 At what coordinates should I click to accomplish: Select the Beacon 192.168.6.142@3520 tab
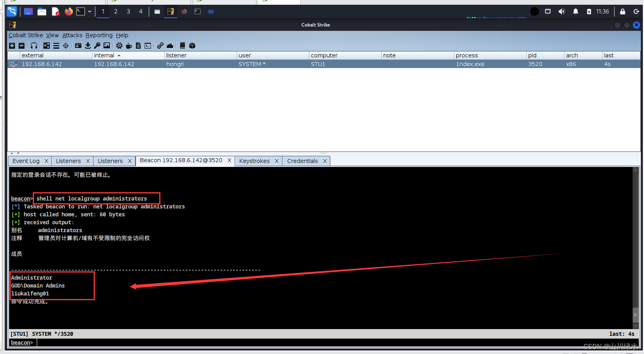point(181,160)
